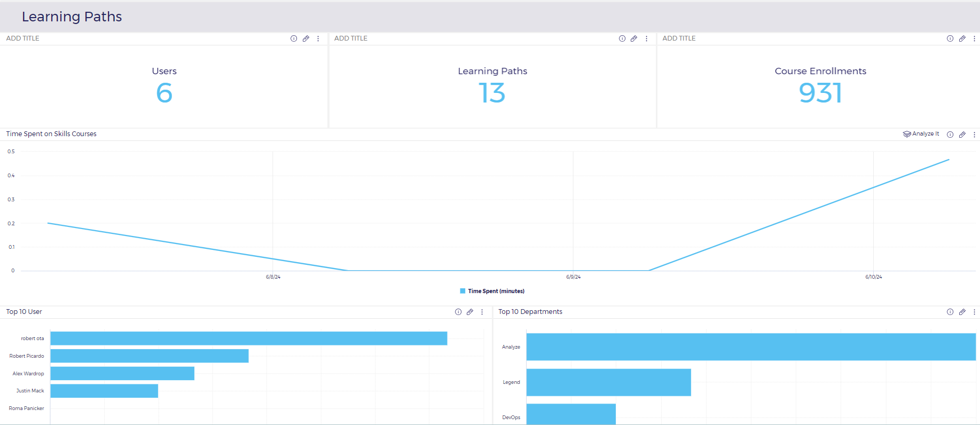Click info icon on Users widget
This screenshot has width=980, height=425.
(x=294, y=38)
